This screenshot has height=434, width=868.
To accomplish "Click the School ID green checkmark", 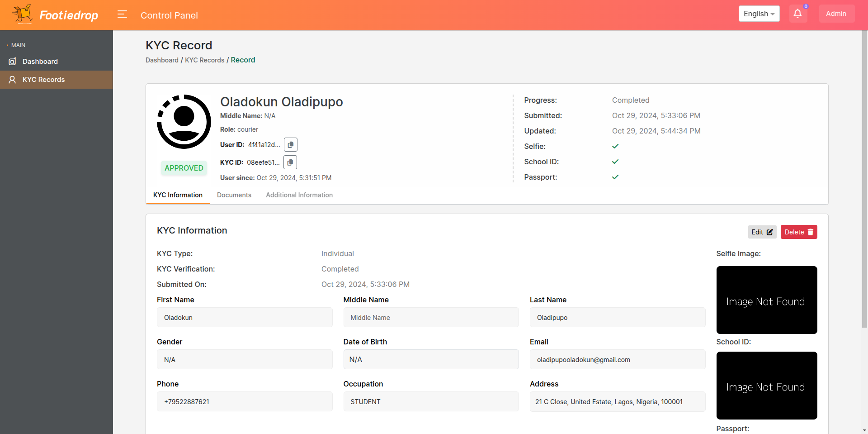I will (x=615, y=162).
